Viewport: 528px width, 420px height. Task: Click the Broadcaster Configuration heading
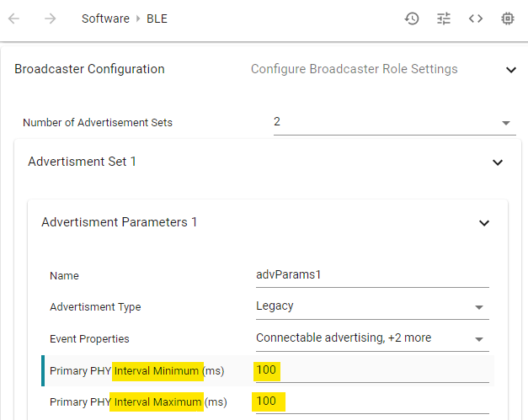click(89, 69)
